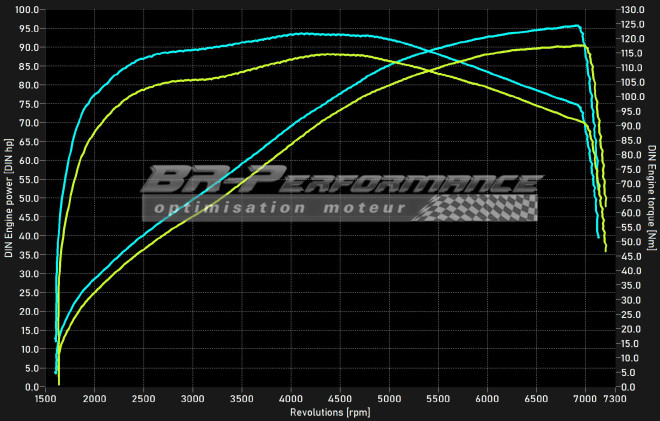The image size is (660, 421).
Task: Select the 'Revolutions [rpm]' x-axis title
Action: (x=330, y=412)
